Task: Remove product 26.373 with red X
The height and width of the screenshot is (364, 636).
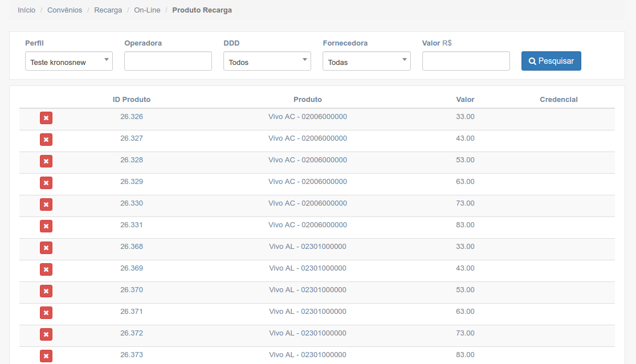Action: [46, 356]
